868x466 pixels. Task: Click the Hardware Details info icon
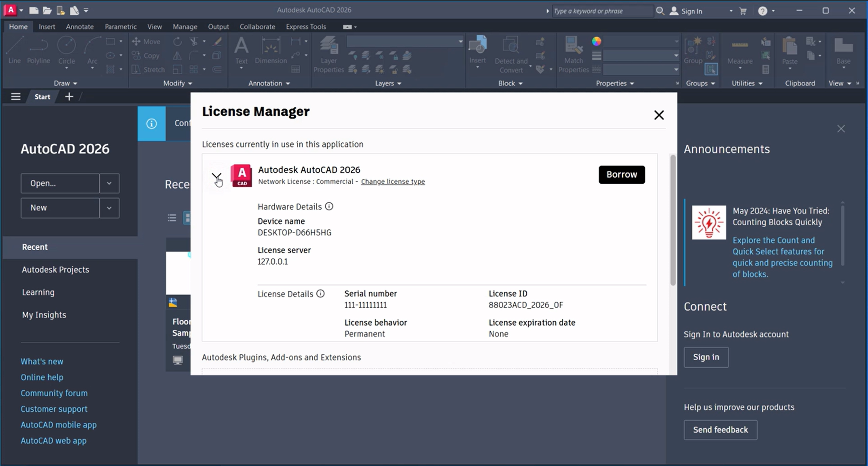(x=329, y=206)
